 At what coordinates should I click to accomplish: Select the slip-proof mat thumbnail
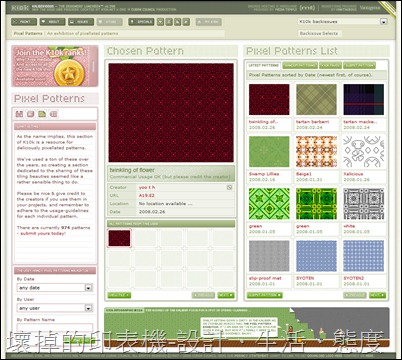(x=269, y=256)
